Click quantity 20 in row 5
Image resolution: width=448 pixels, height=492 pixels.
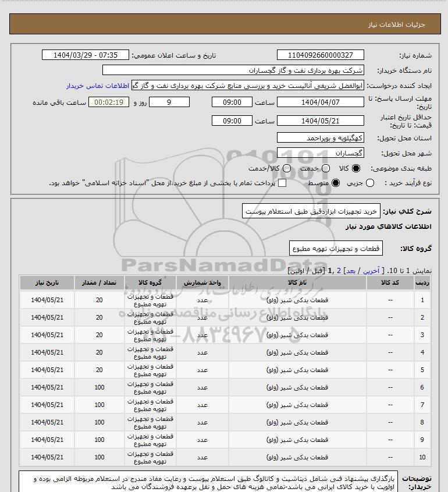tap(99, 370)
